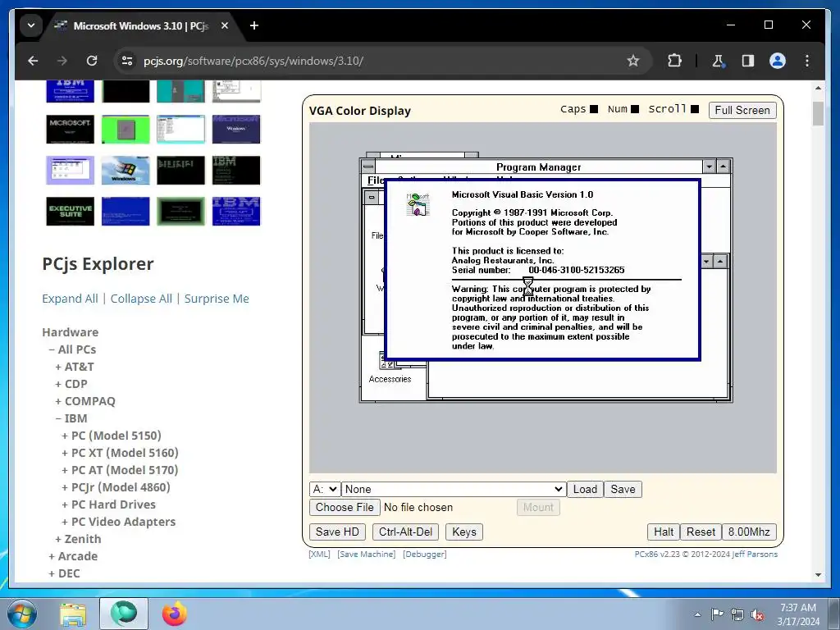
Task: Click the 8.00Mhz speed button
Action: tap(749, 532)
